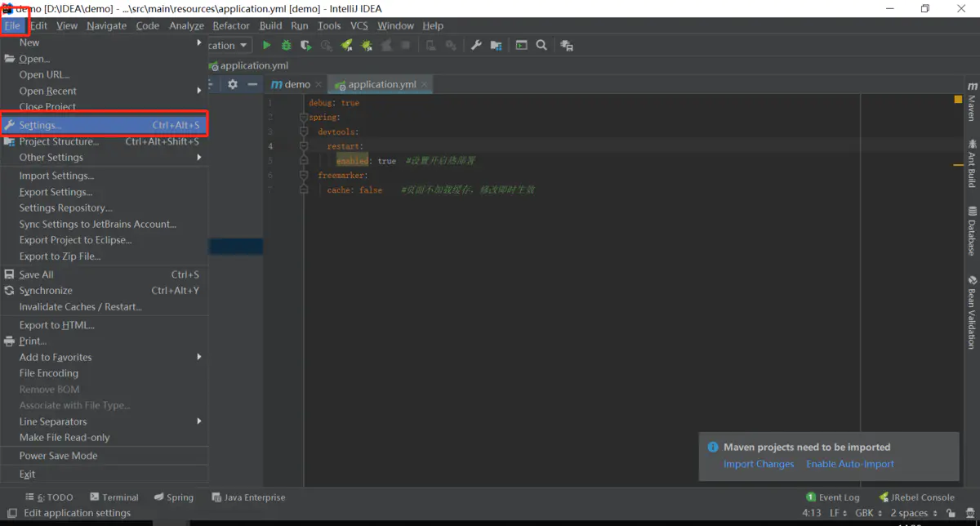Debug with JRebel bug icon

tap(365, 46)
